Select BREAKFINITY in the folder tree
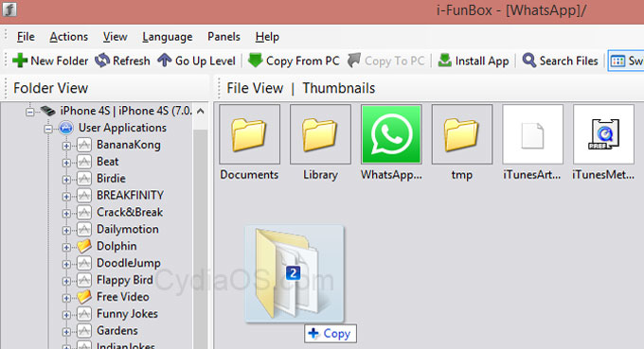 pyautogui.click(x=130, y=195)
